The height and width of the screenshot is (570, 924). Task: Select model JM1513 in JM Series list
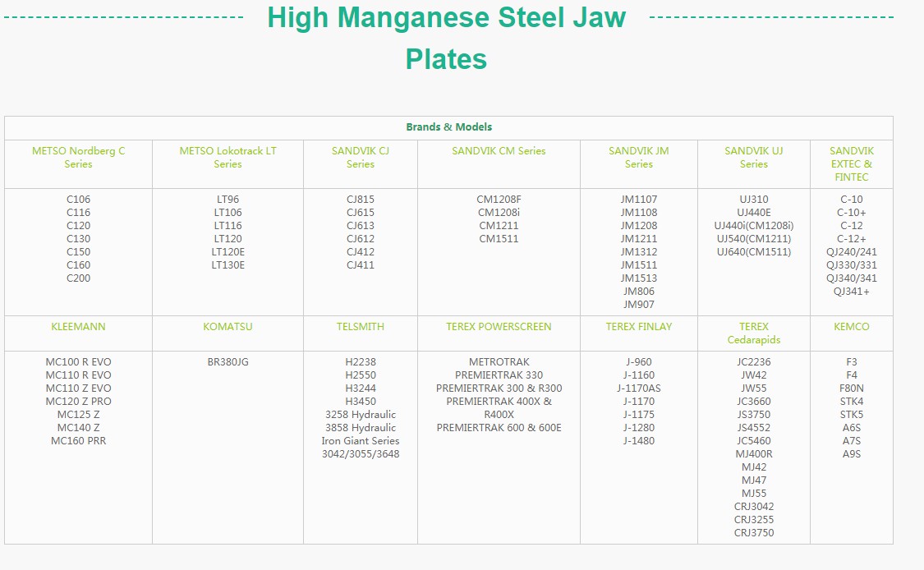click(x=639, y=278)
